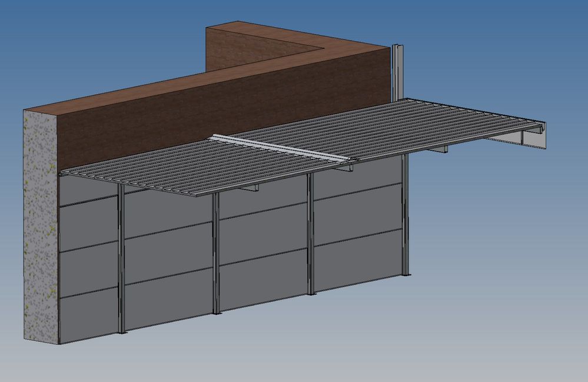Select the speckled concrete wall end face
588x382 pixels.
tap(41, 227)
